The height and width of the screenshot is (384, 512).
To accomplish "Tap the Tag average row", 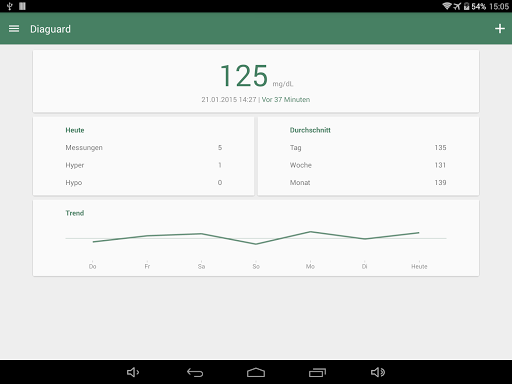I will pyautogui.click(x=368, y=148).
